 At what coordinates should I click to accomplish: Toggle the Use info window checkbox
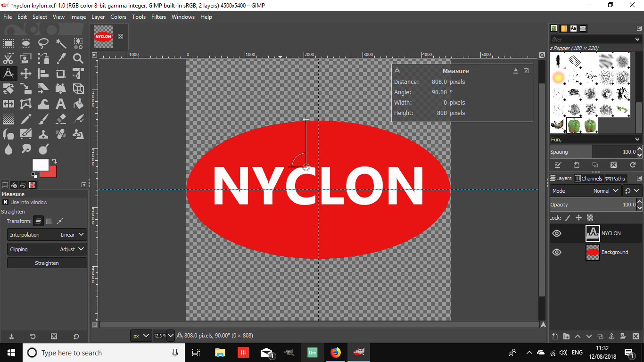pos(5,202)
